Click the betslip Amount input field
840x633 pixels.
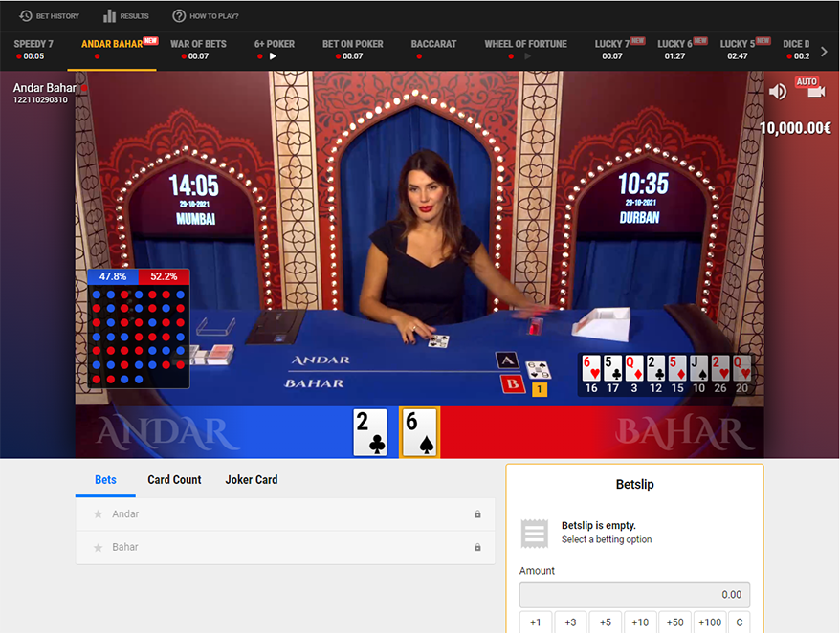(634, 594)
